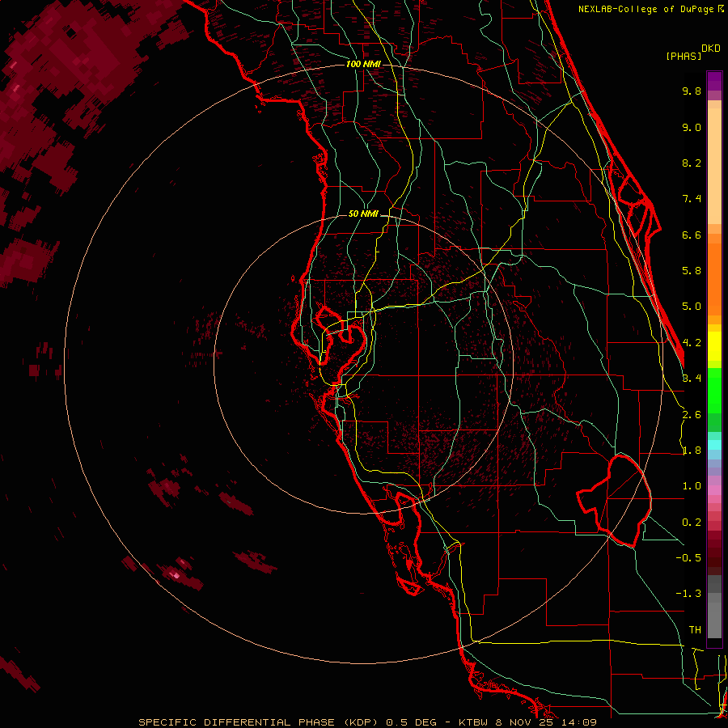Screen dimensions: 728x728
Task: Click the 5.8 scale label
Action: tap(692, 271)
